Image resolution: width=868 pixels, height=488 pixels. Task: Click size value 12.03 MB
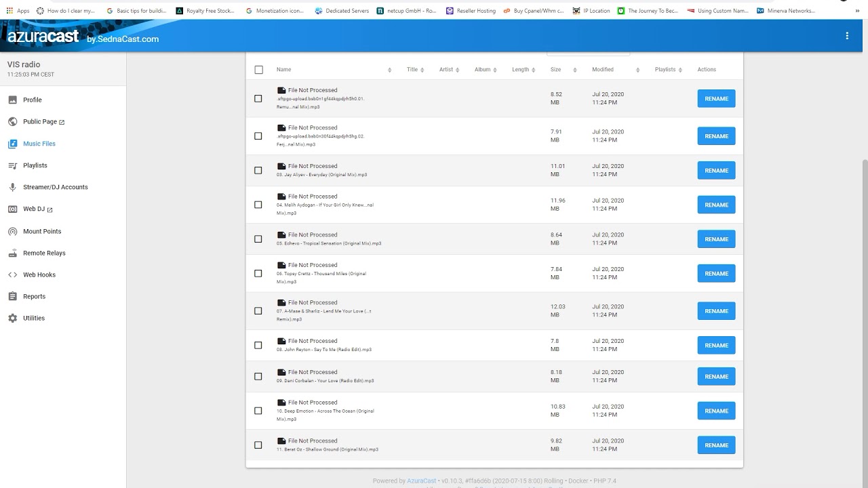click(x=557, y=310)
